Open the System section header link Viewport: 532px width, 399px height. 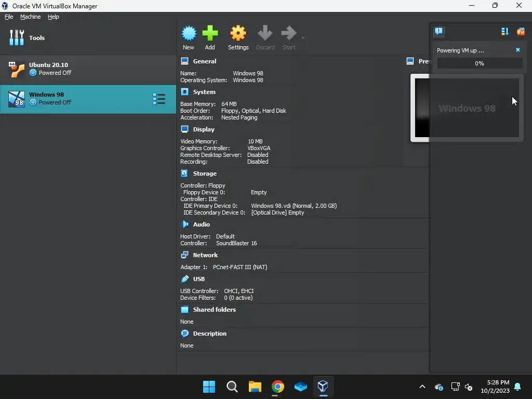click(204, 92)
